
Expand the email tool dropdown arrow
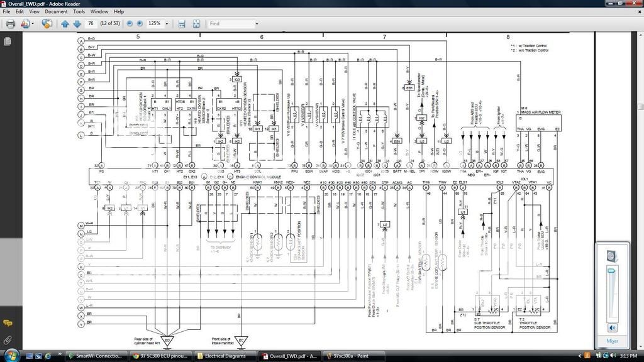point(33,24)
